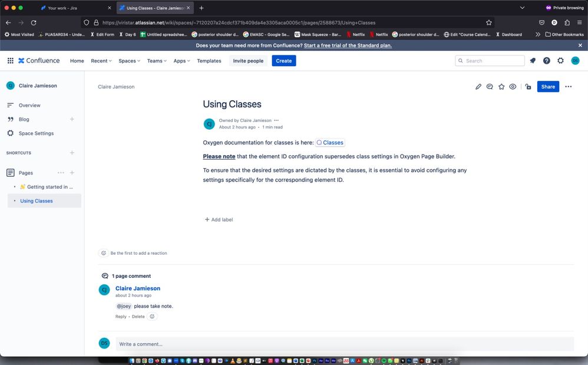Click the Confluence logo in the navbar
Viewport: 588px width, 365px height.
click(39, 60)
